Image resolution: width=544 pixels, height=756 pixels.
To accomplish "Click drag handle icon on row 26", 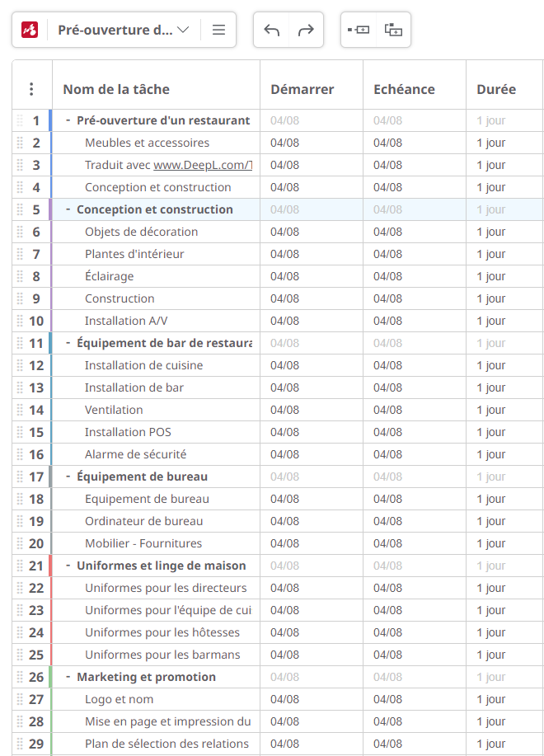I will coord(20,678).
